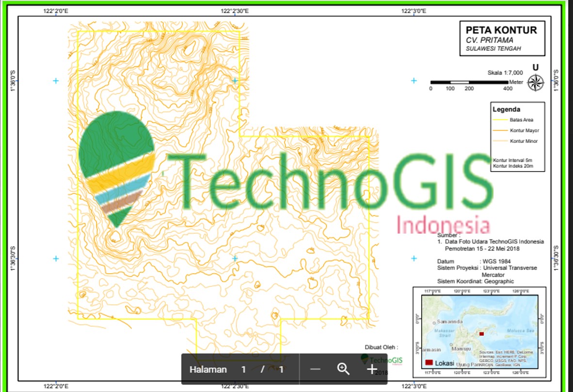Click the 'Skala 1:7,000' scale text
Viewport: 573px width, 392px height.
click(505, 73)
